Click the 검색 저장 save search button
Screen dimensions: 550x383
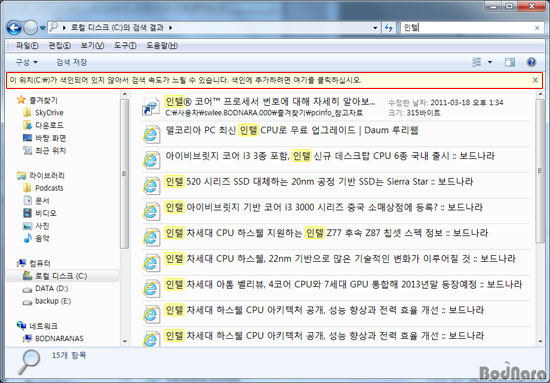tap(72, 62)
